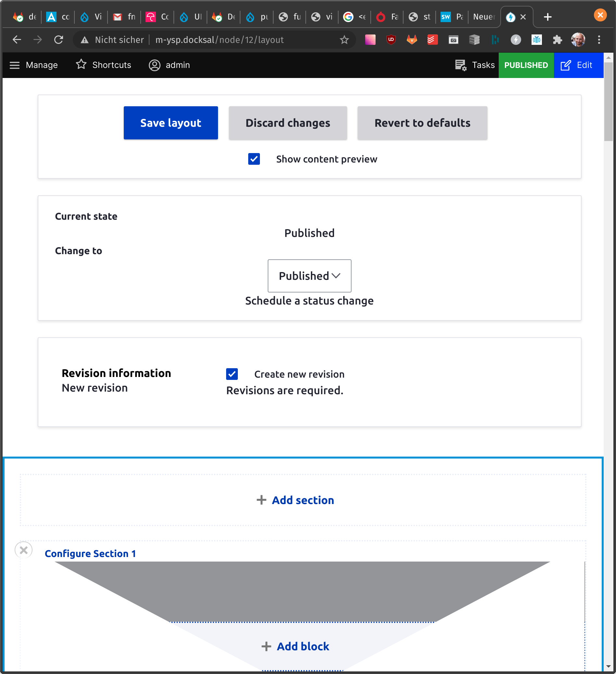Click the GitLab extension icon

click(412, 40)
